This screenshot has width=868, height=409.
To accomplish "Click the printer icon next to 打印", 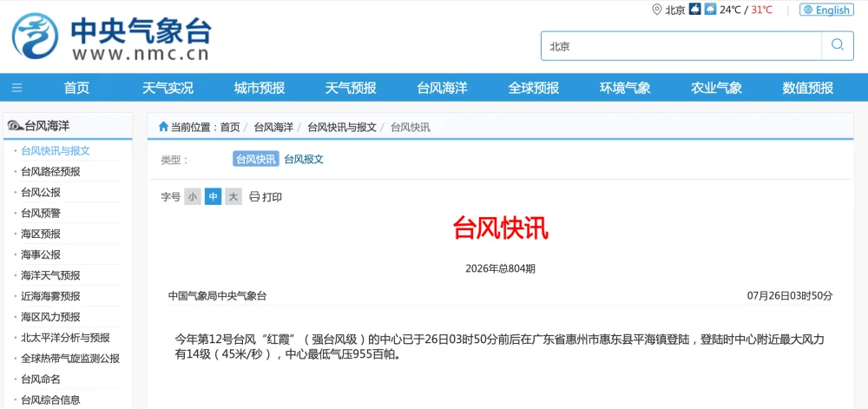I will [x=254, y=196].
